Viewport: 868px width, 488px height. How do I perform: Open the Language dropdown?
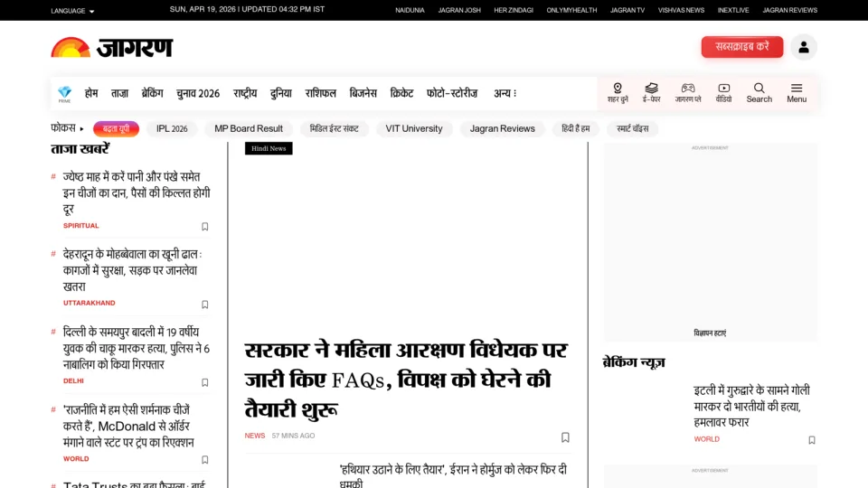[x=72, y=11]
